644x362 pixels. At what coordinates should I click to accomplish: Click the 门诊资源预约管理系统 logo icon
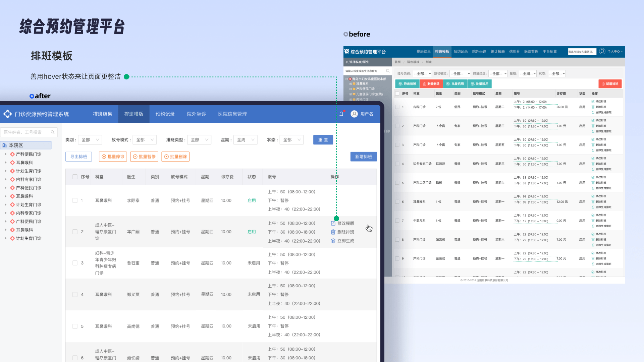(x=7, y=114)
